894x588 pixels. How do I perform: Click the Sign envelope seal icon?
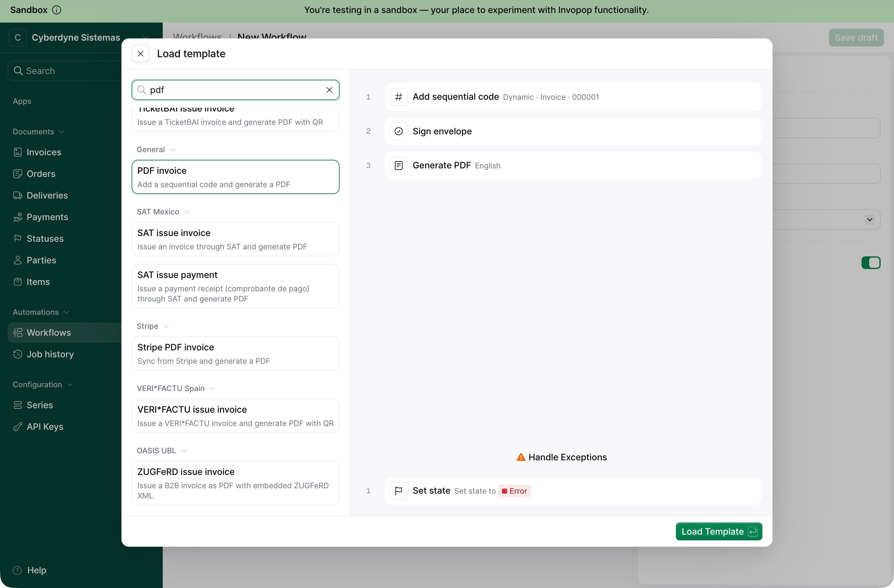(x=399, y=131)
